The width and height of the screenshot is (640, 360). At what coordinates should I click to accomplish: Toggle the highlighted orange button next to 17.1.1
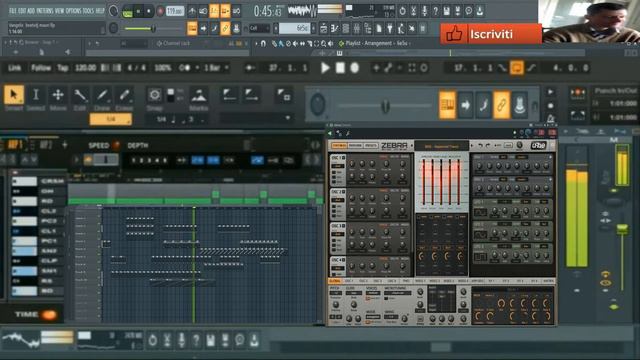pos(517,68)
